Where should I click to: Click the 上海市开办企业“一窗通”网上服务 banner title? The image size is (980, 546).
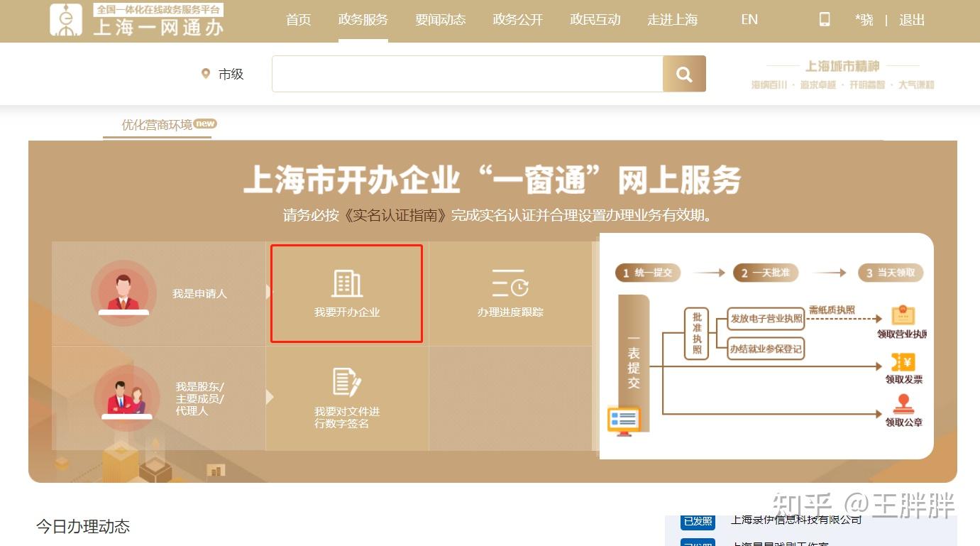(x=492, y=180)
